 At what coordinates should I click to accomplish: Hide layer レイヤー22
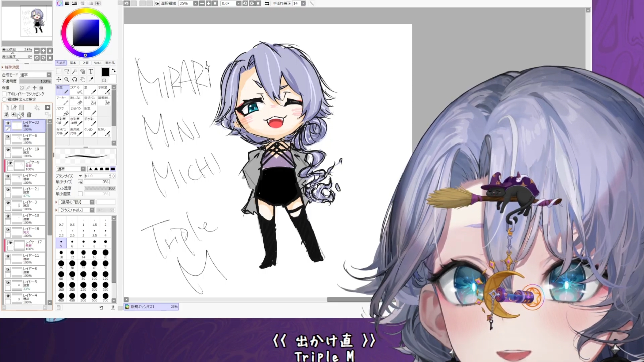click(x=8, y=123)
